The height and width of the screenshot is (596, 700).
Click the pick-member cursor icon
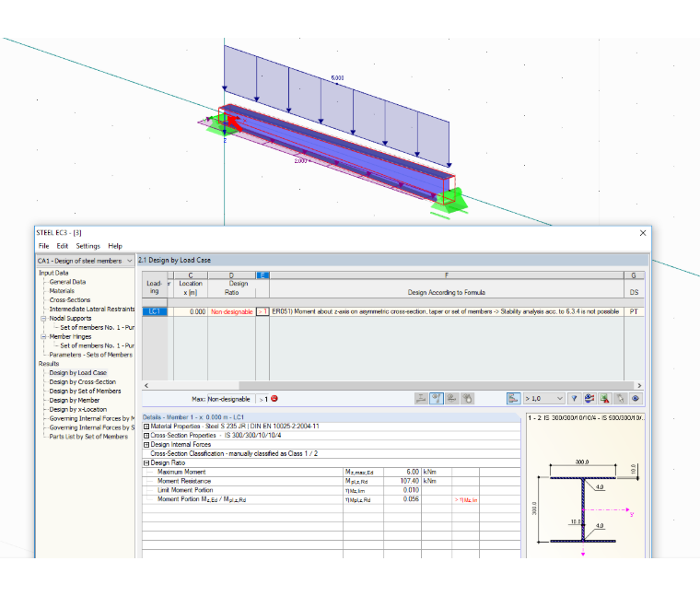pos(620,399)
